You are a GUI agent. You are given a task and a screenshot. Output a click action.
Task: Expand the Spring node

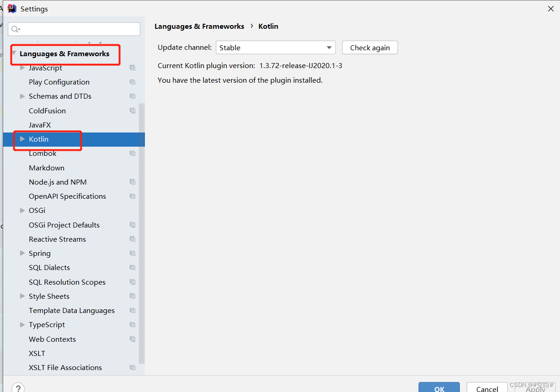point(22,253)
